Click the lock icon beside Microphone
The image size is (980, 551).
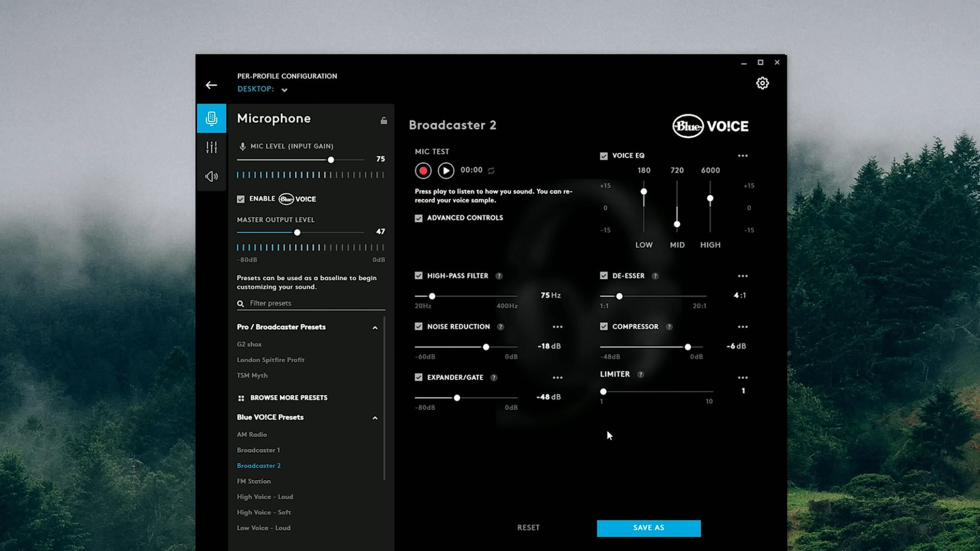[383, 120]
